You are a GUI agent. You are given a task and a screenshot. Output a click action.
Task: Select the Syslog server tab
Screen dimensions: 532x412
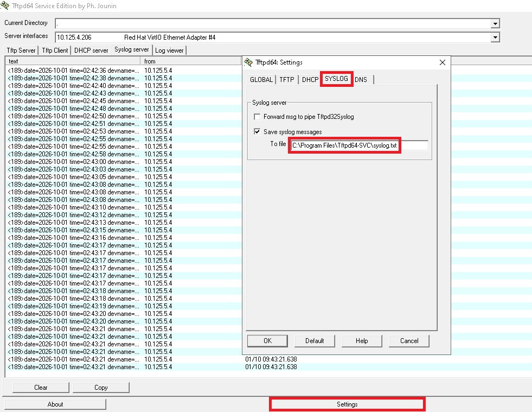132,49
